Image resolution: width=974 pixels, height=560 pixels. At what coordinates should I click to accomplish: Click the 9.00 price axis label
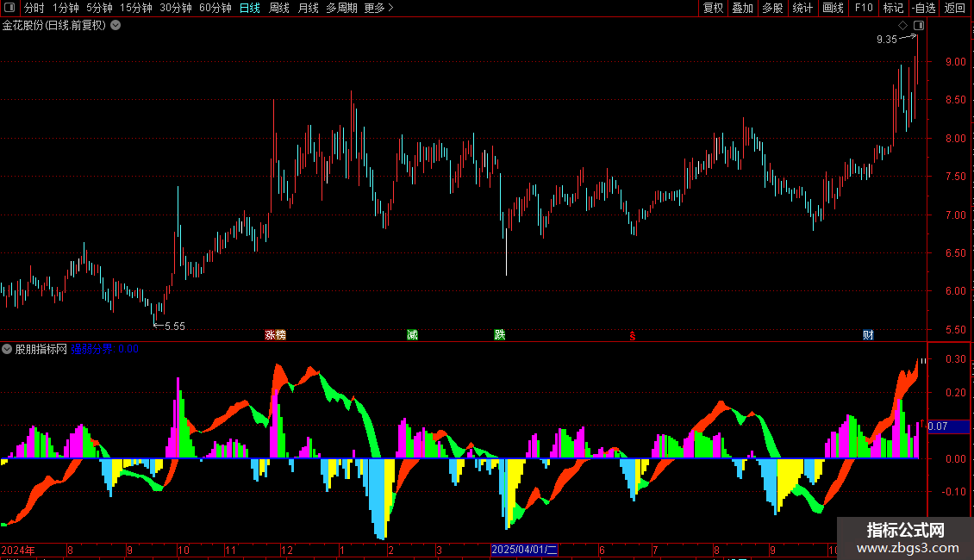pyautogui.click(x=956, y=62)
